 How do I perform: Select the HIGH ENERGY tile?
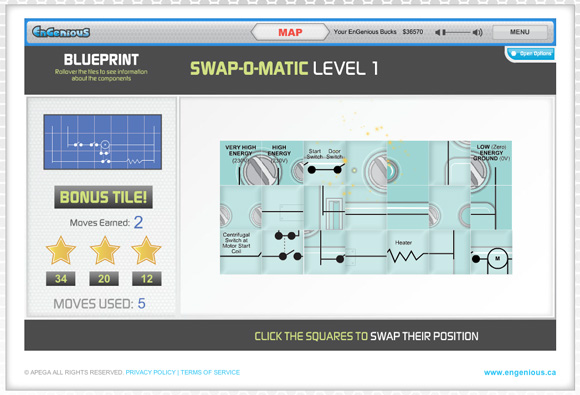click(x=283, y=163)
